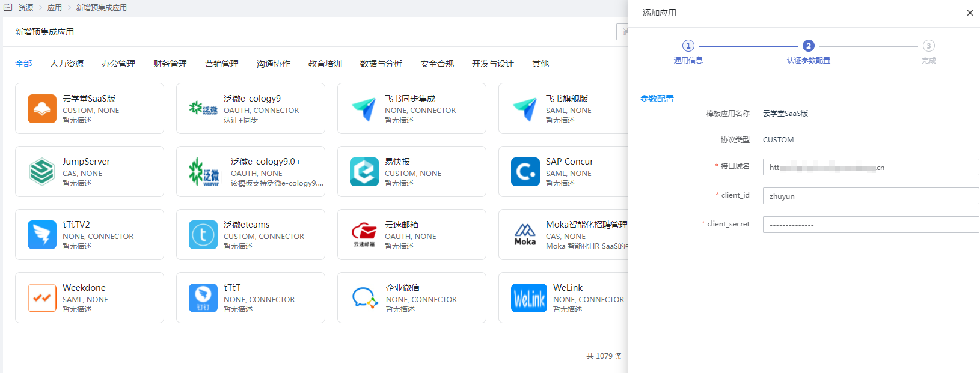Click the 认证+同步 description text
Screen dimensions: 980x373
[x=240, y=120]
